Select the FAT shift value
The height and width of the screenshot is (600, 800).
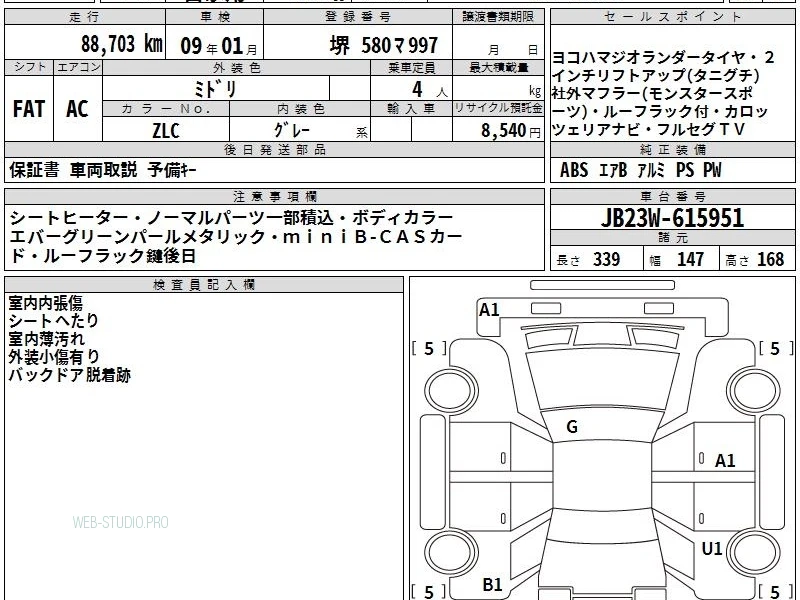pos(29,108)
